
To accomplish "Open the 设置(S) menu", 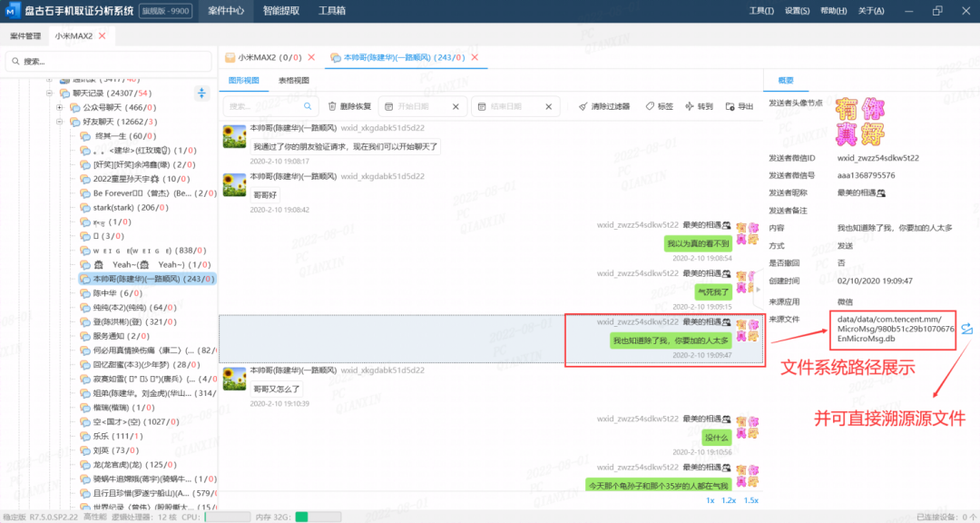I will (x=797, y=11).
